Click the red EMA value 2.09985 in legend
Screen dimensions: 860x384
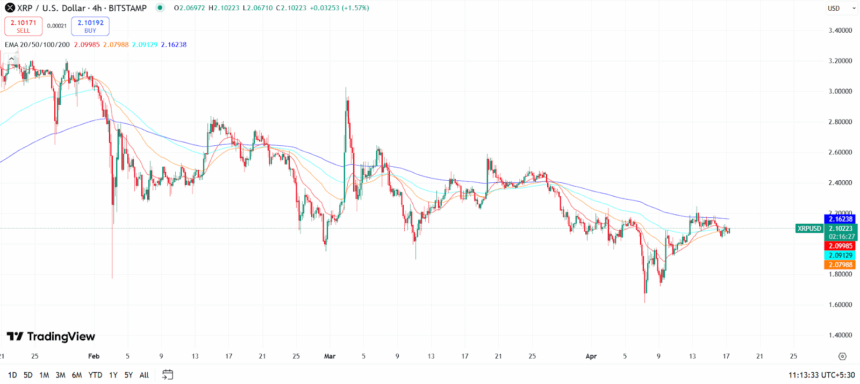87,44
